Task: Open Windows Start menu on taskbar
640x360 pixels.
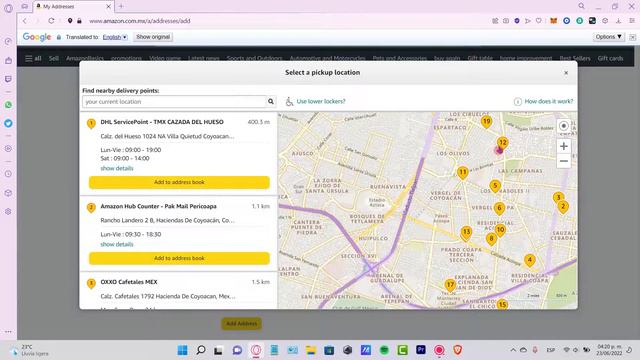Action: click(182, 350)
